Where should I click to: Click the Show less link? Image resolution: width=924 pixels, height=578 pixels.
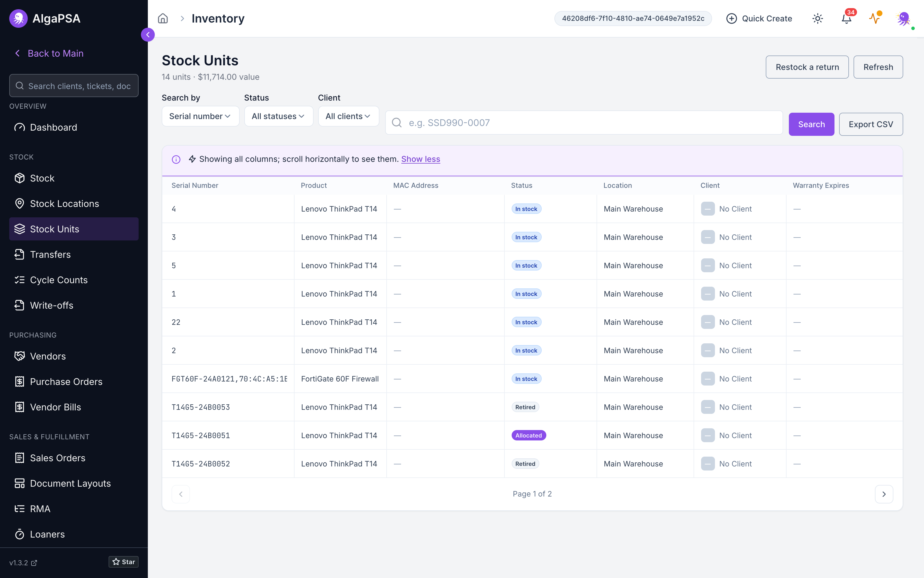point(420,159)
